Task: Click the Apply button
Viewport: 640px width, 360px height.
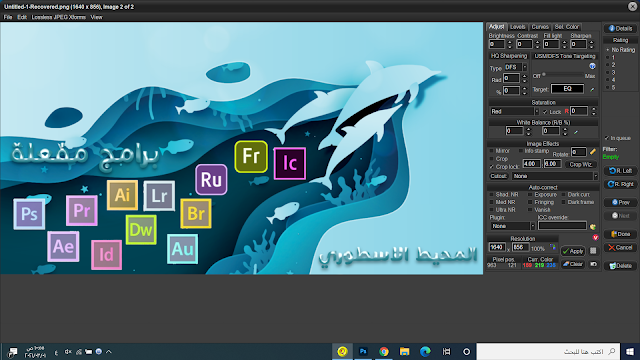Action: tap(573, 251)
